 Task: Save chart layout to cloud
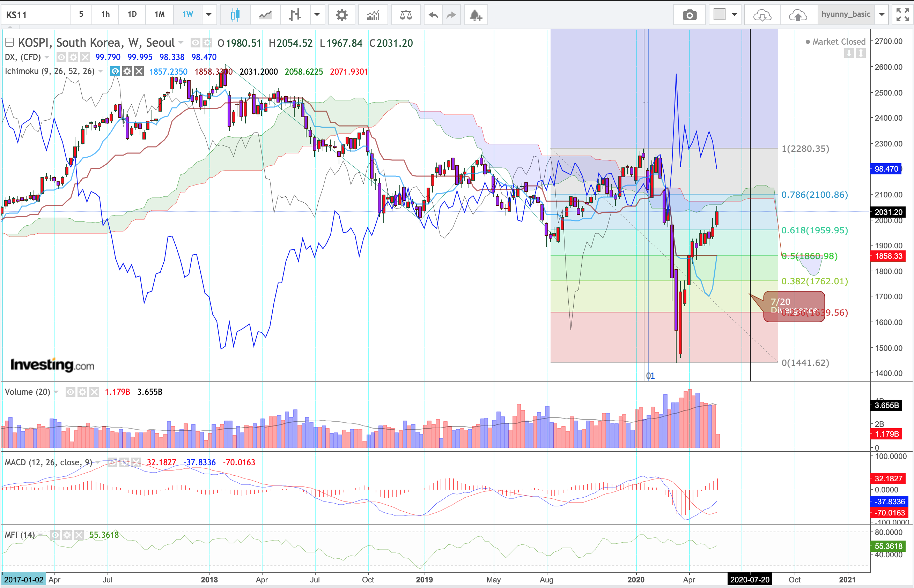[797, 15]
